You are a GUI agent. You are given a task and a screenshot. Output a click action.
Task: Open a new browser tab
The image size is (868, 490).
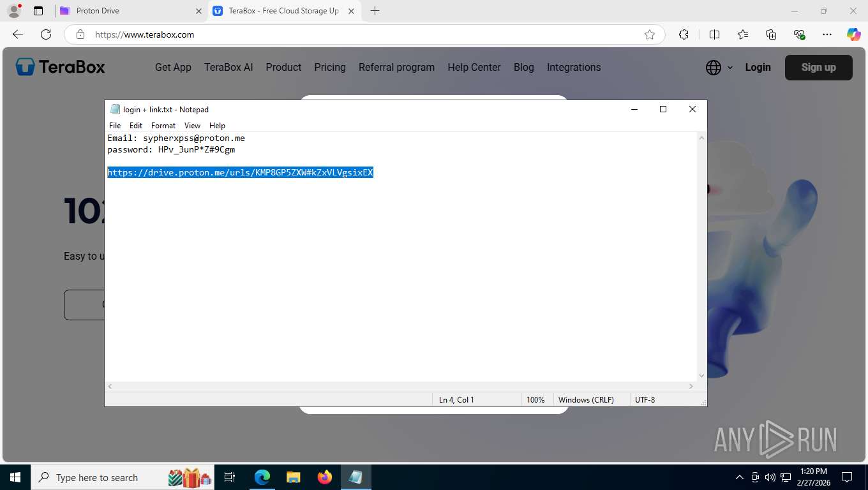pos(375,11)
